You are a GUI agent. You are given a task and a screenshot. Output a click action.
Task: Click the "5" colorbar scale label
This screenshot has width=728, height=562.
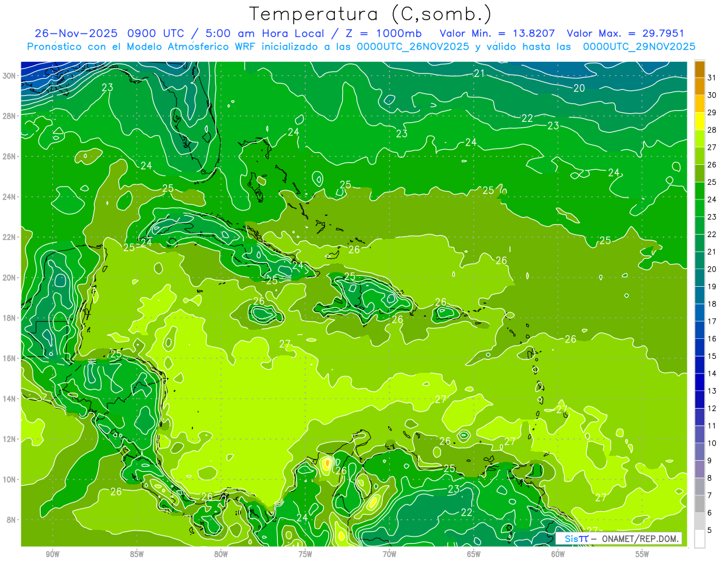click(710, 530)
